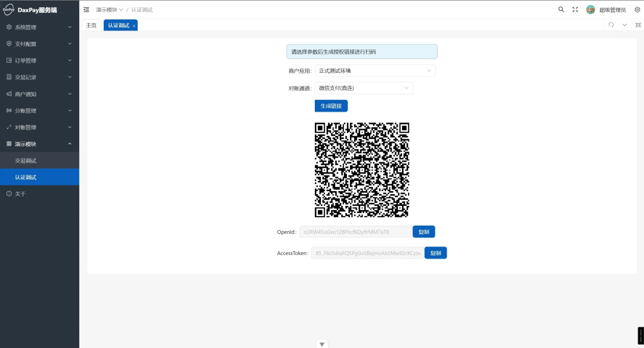Click the AccessToken input field

click(367, 253)
